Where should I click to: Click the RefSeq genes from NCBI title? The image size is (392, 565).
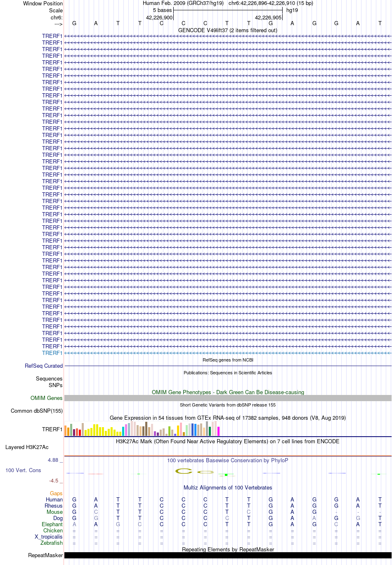(x=228, y=360)
